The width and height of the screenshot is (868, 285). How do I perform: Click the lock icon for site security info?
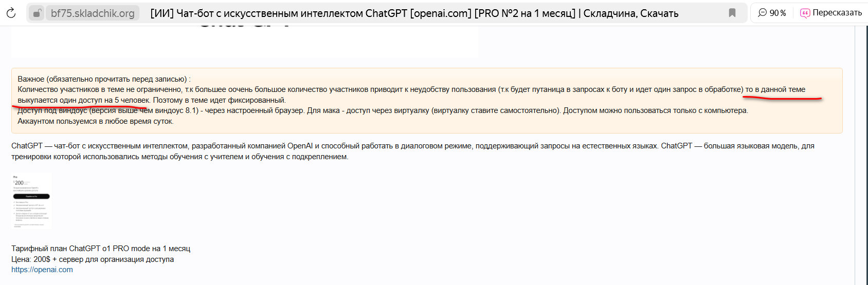tap(37, 13)
